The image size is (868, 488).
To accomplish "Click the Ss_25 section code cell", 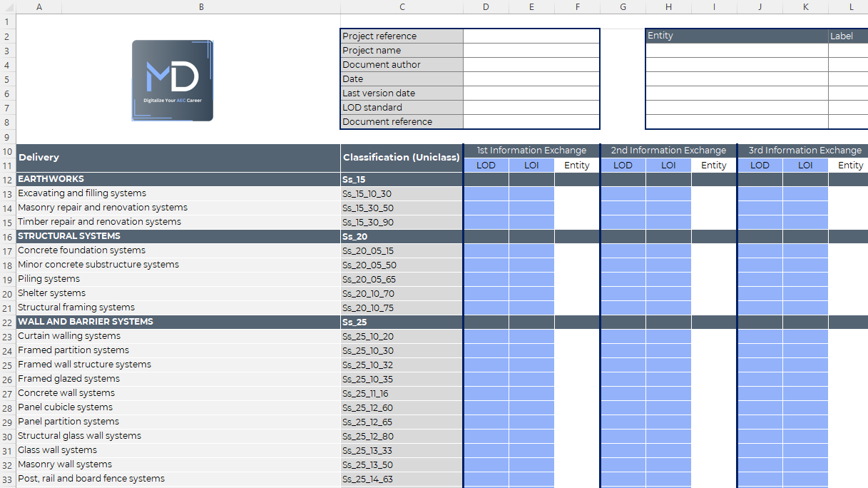I will coord(402,322).
